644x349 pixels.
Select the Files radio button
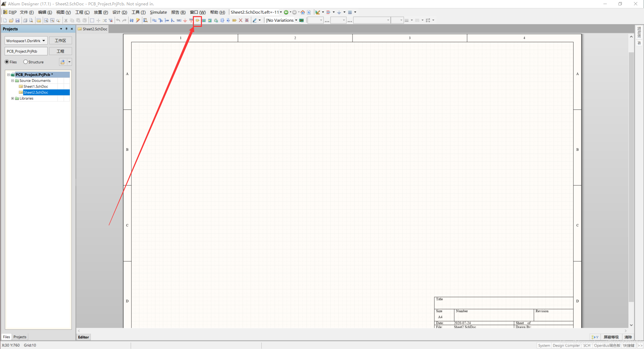(x=7, y=62)
